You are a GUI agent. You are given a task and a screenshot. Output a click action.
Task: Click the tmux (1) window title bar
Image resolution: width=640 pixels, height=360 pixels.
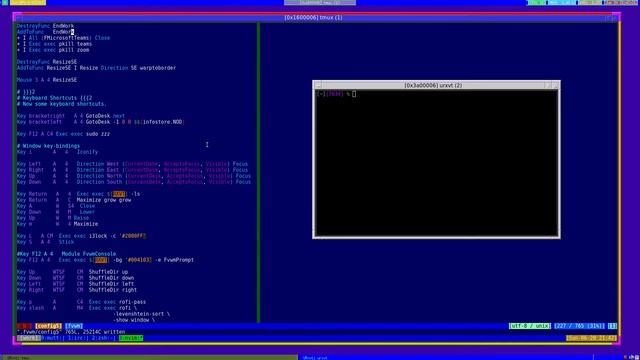click(313, 18)
